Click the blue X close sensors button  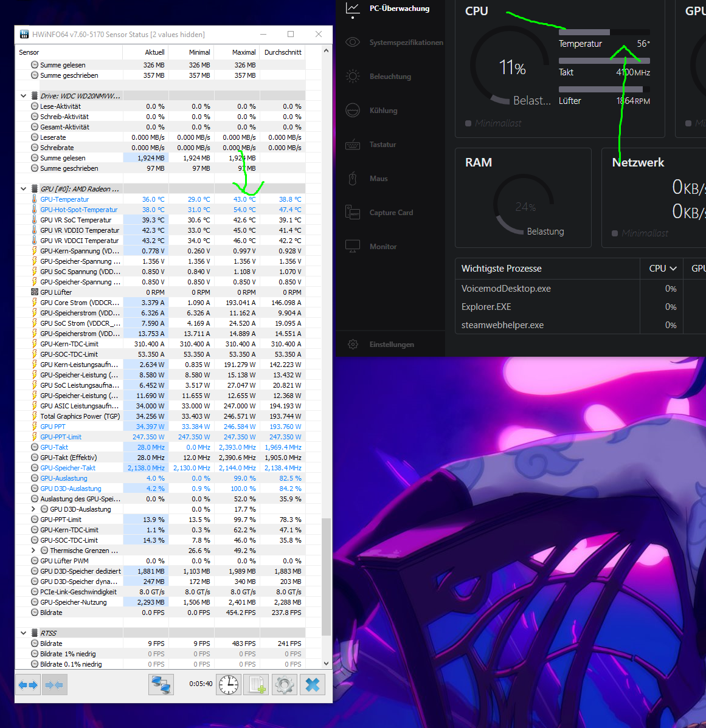[313, 684]
